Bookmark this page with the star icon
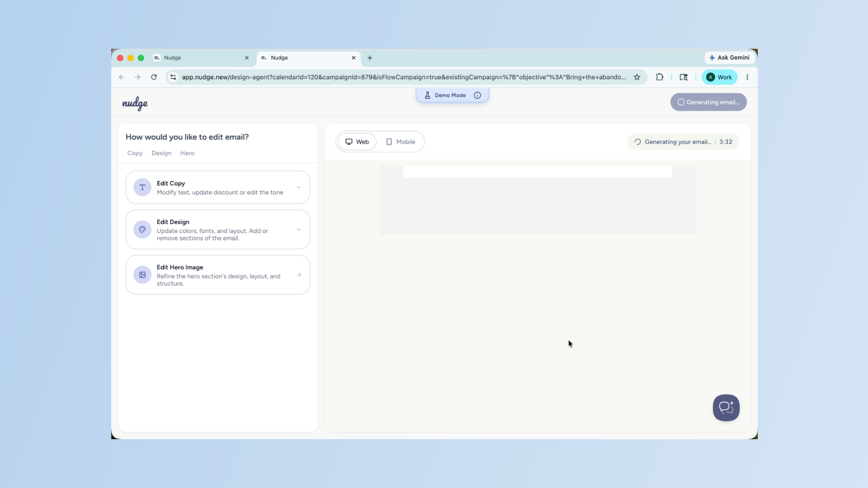Image resolution: width=868 pixels, height=488 pixels. click(x=637, y=77)
